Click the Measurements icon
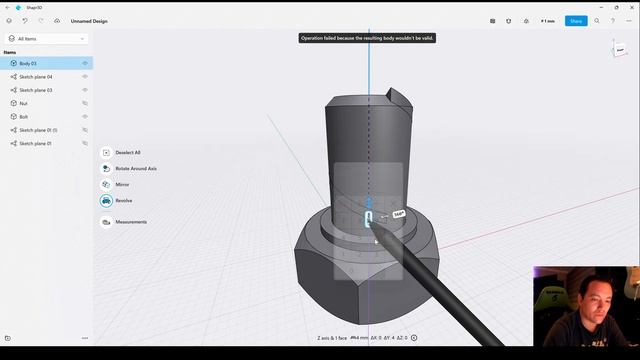640x360 pixels. click(106, 222)
